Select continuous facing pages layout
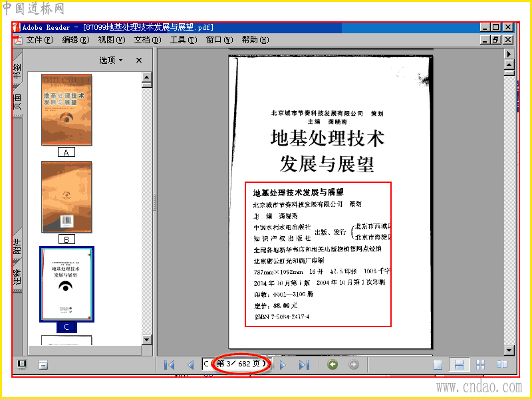 click(x=480, y=364)
